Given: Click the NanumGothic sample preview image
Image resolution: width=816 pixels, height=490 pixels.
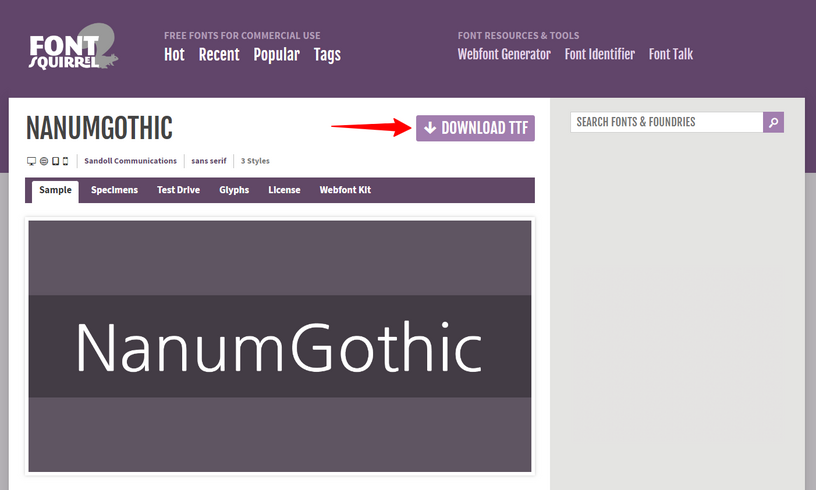Looking at the screenshot, I should point(280,346).
